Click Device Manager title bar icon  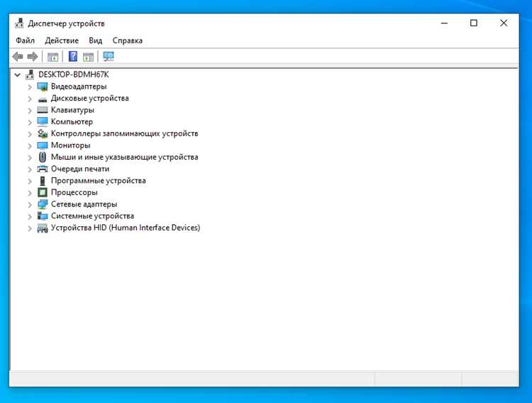[x=19, y=23]
